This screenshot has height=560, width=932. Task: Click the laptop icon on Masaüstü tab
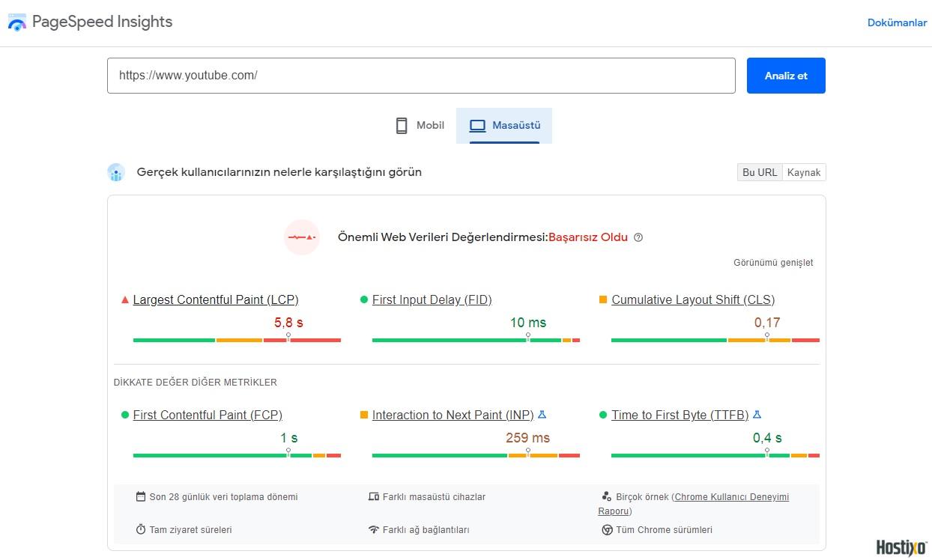pyautogui.click(x=477, y=126)
